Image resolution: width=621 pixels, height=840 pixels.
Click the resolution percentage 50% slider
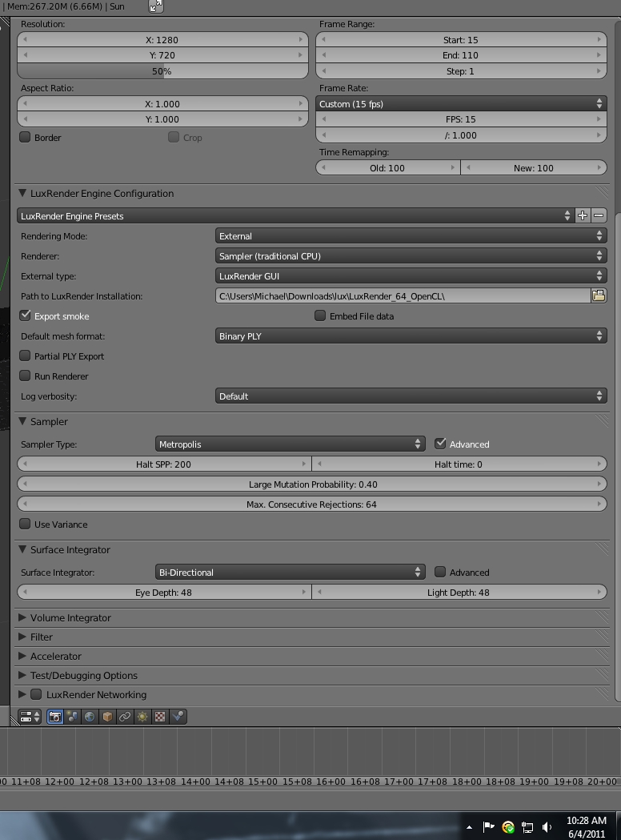[x=162, y=71]
